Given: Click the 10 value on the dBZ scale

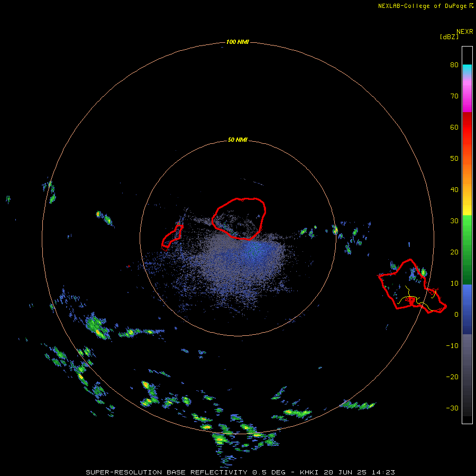Looking at the screenshot, I should 454,283.
